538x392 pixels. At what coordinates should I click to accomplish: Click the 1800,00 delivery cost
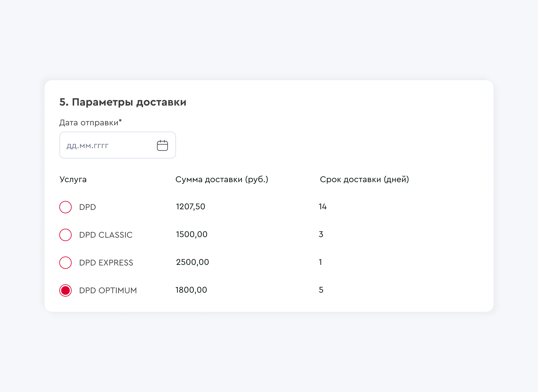191,290
